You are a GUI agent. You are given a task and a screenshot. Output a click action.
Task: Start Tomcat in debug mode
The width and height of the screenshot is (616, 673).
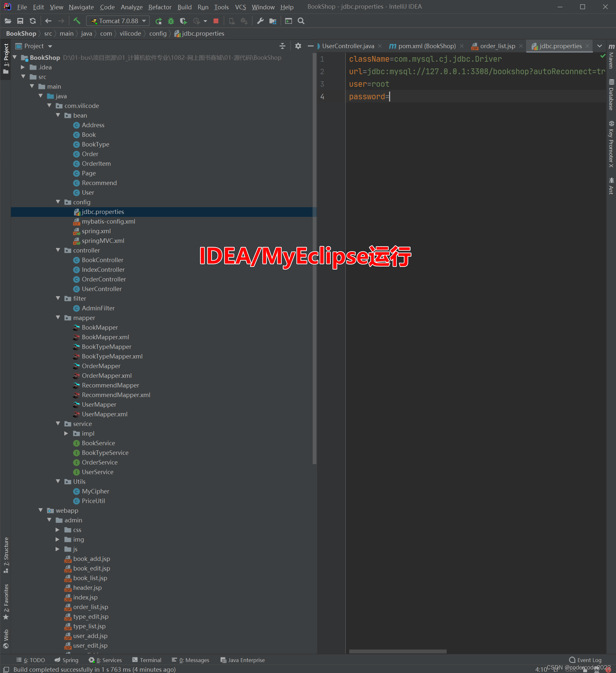coord(171,21)
